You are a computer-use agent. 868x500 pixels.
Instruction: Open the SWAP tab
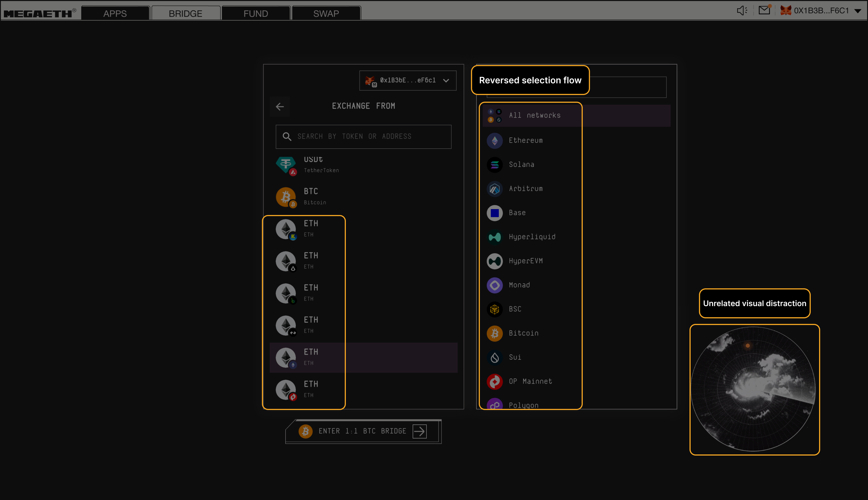click(326, 13)
